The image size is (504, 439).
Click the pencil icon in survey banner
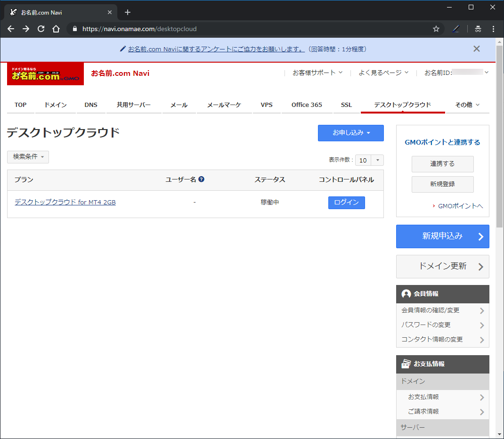point(122,49)
